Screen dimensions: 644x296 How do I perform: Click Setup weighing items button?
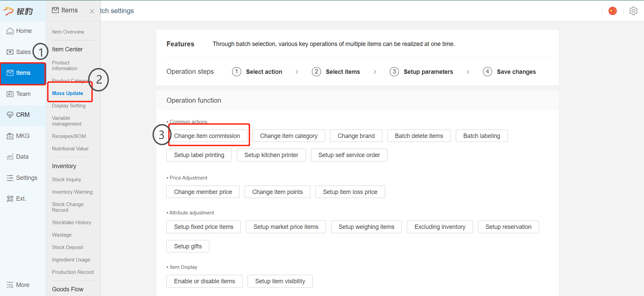[x=366, y=227]
